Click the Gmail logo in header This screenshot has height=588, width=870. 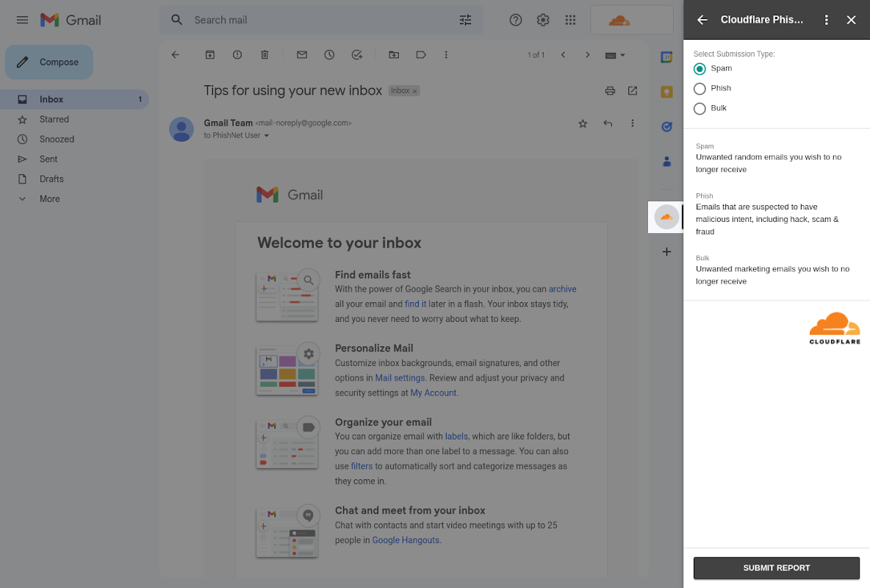click(71, 20)
